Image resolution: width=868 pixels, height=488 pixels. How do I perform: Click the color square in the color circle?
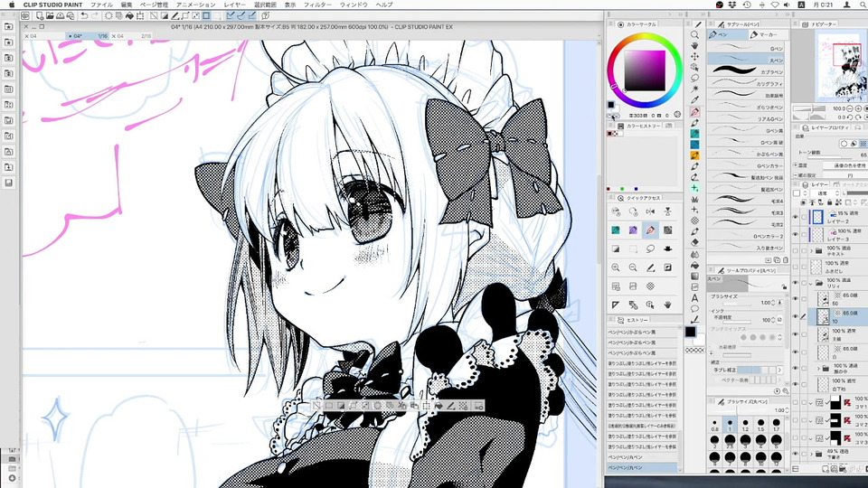[x=645, y=70]
